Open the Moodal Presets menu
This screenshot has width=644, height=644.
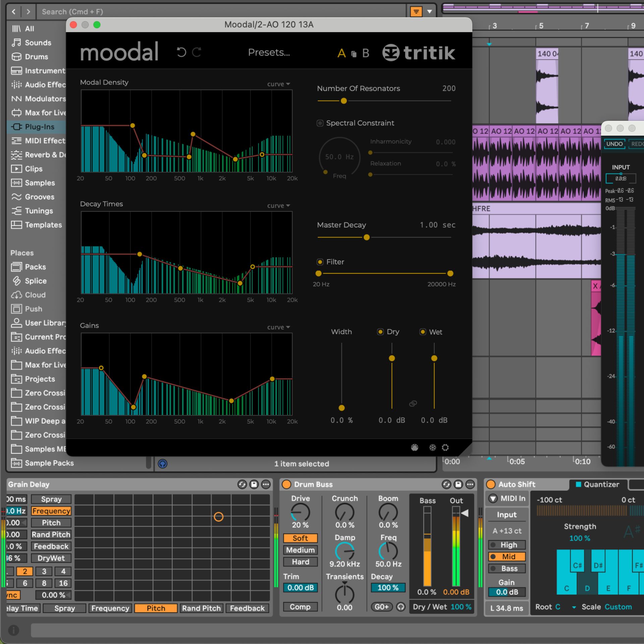[x=269, y=52]
